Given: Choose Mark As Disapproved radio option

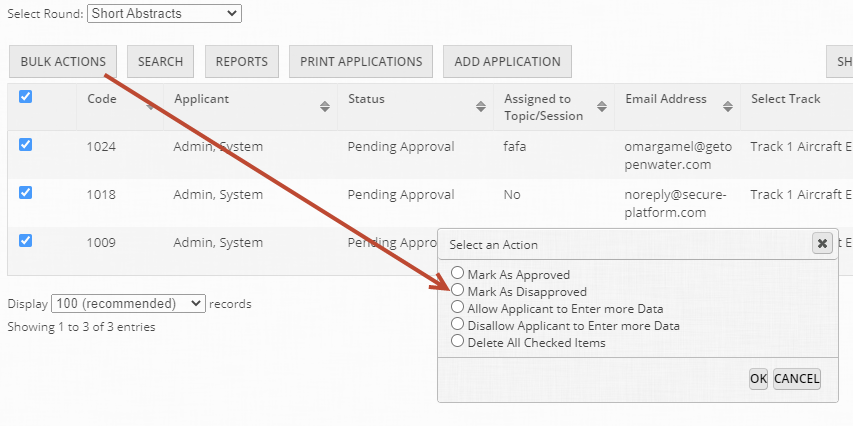Looking at the screenshot, I should [458, 290].
